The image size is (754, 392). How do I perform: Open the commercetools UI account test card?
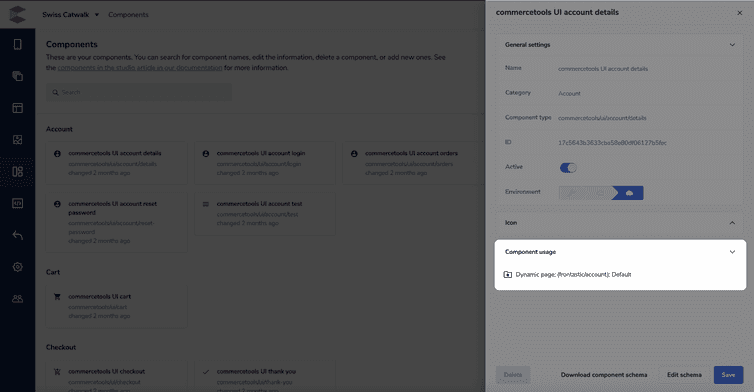pyautogui.click(x=265, y=214)
